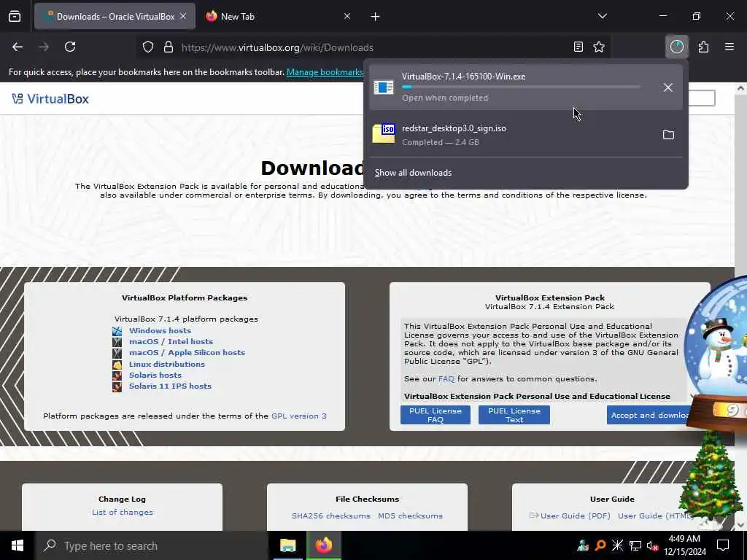Open the Solaris 11 IPS hosts link
Image resolution: width=747 pixels, height=560 pixels.
pyautogui.click(x=170, y=386)
